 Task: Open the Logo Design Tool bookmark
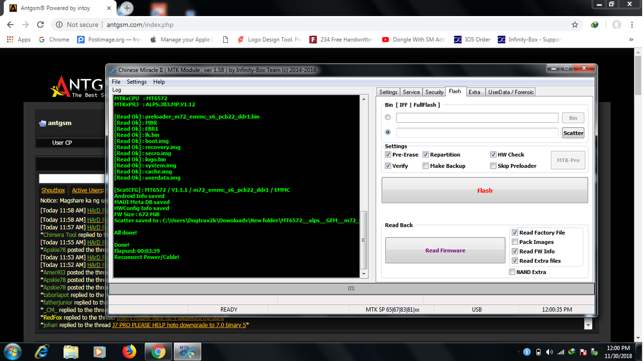[269, 39]
